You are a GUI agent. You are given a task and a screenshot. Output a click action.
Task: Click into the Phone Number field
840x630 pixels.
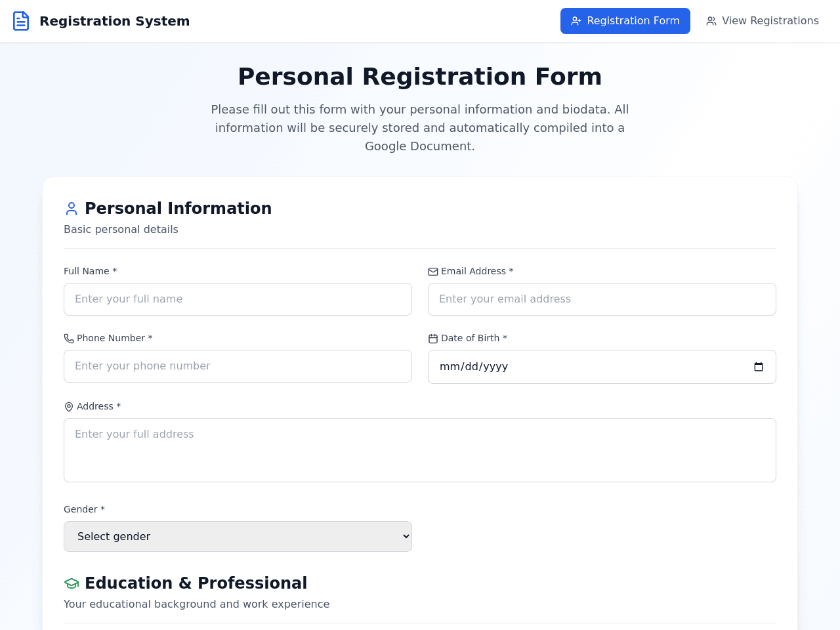(238, 366)
